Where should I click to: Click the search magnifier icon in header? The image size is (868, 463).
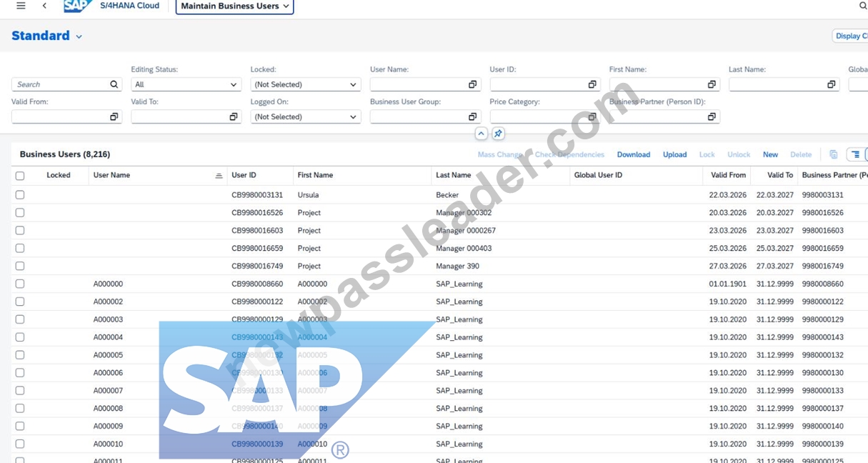click(862, 6)
